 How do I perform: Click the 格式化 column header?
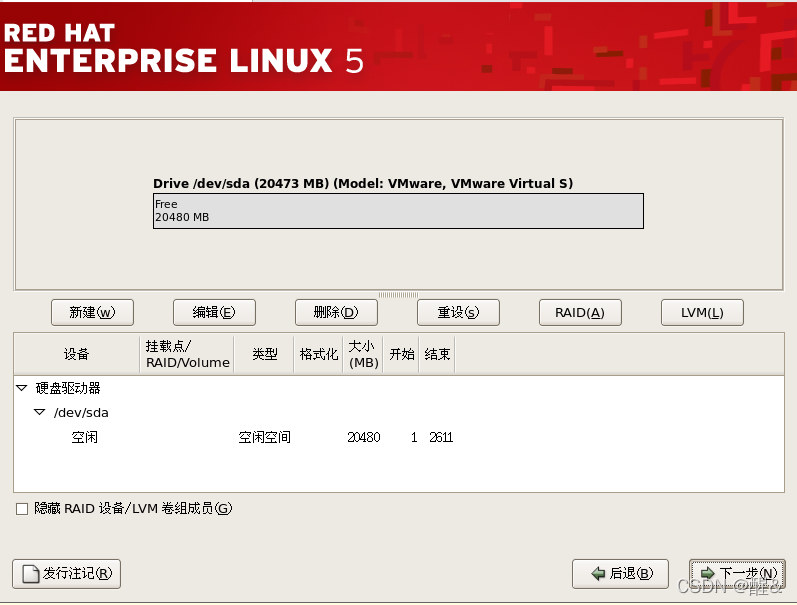click(x=319, y=354)
